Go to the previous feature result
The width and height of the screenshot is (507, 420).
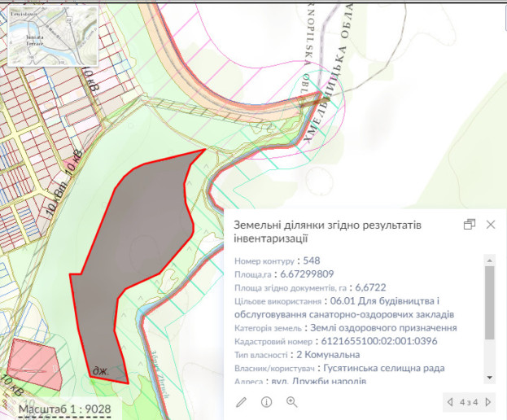[450, 401]
